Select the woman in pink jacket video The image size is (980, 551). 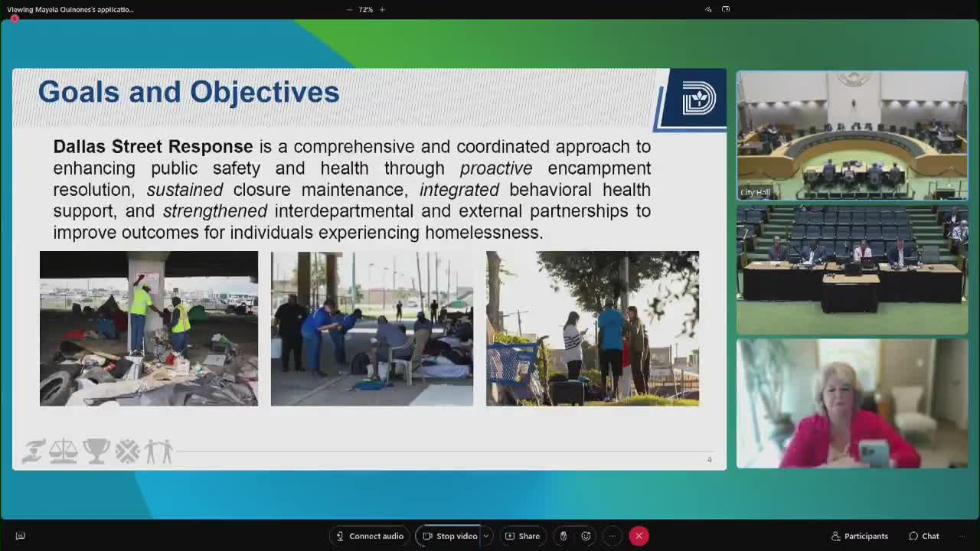click(852, 403)
